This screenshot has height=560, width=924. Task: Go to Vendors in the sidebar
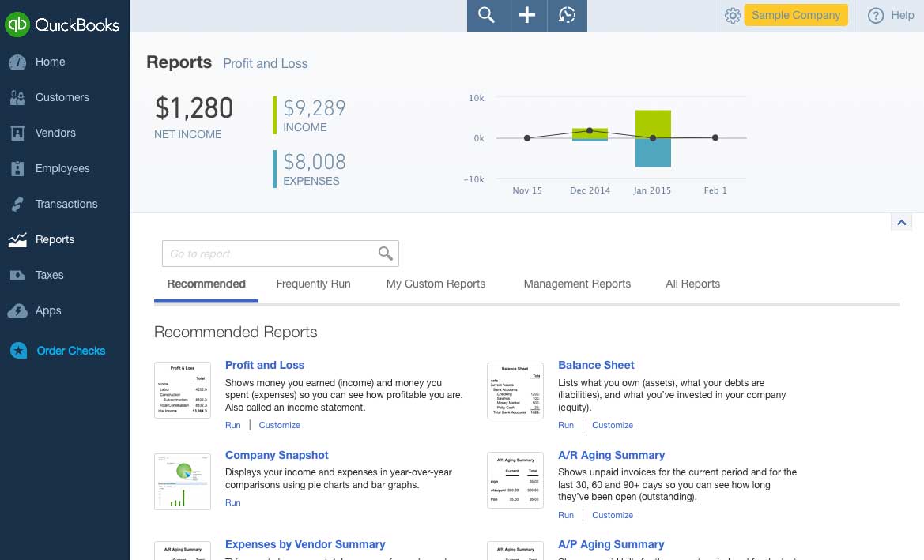(x=55, y=133)
